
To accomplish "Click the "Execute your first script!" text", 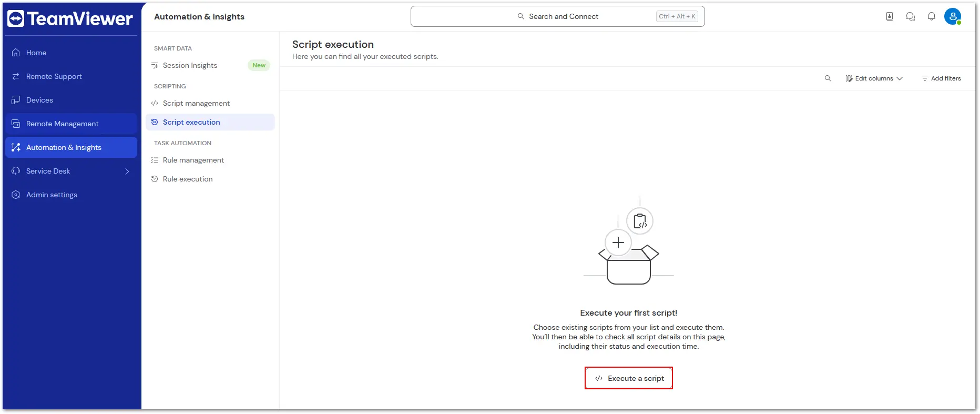I will pos(629,313).
